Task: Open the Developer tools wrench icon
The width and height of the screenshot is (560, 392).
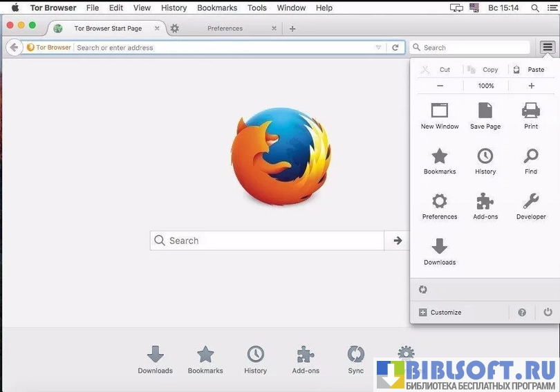Action: [530, 201]
